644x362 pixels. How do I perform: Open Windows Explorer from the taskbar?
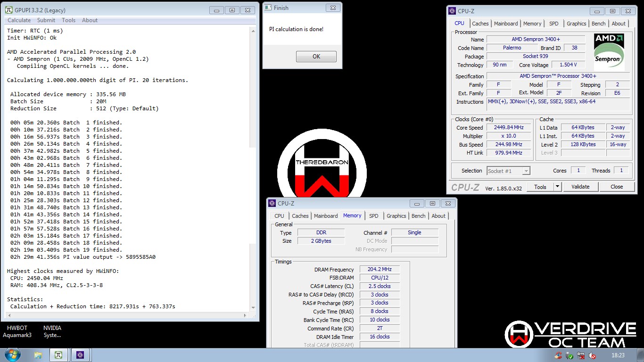point(38,355)
